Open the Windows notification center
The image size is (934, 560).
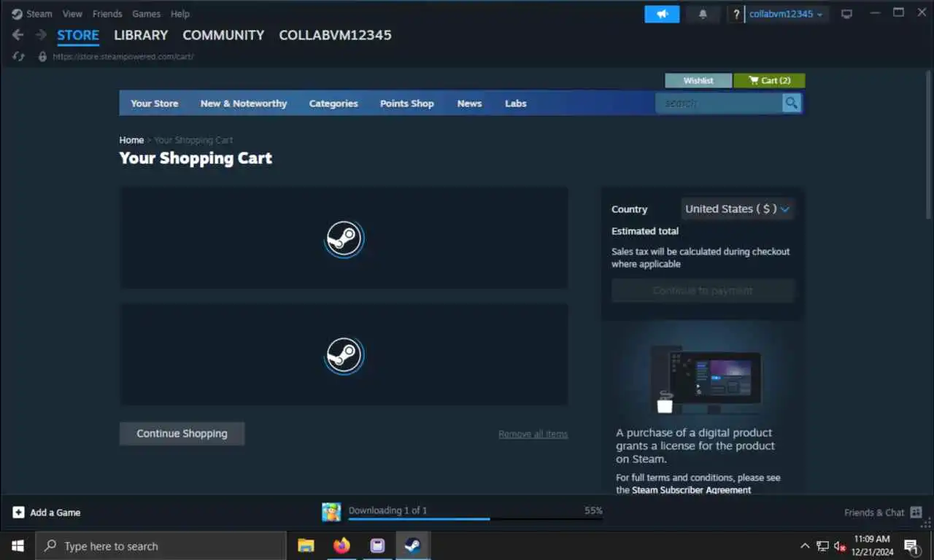(912, 546)
